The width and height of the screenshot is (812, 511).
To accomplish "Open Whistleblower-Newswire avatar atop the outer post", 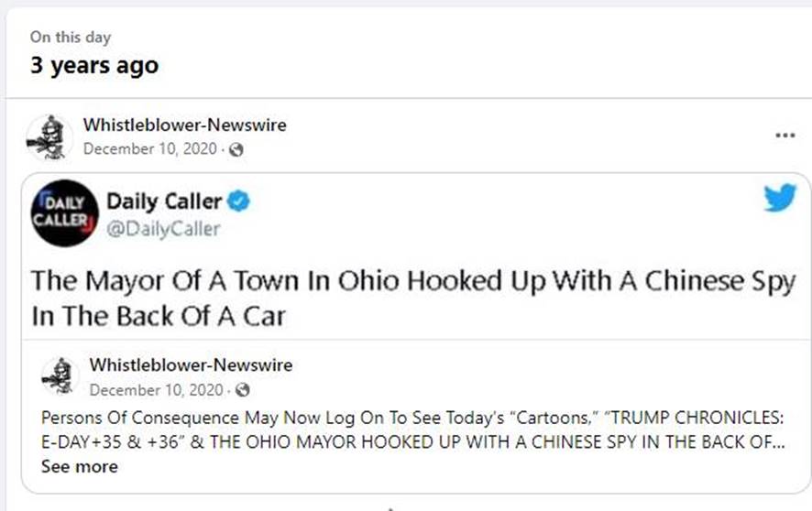I will pyautogui.click(x=49, y=136).
